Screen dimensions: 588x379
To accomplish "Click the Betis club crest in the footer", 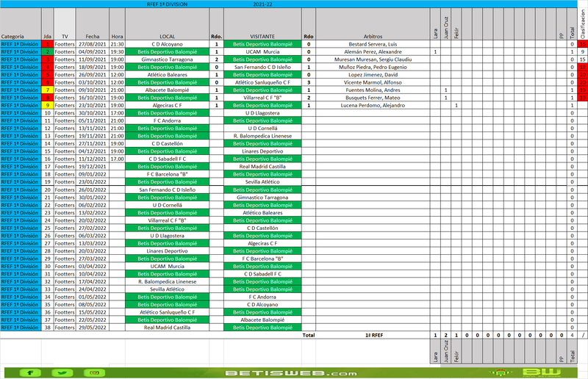I will (499, 372).
